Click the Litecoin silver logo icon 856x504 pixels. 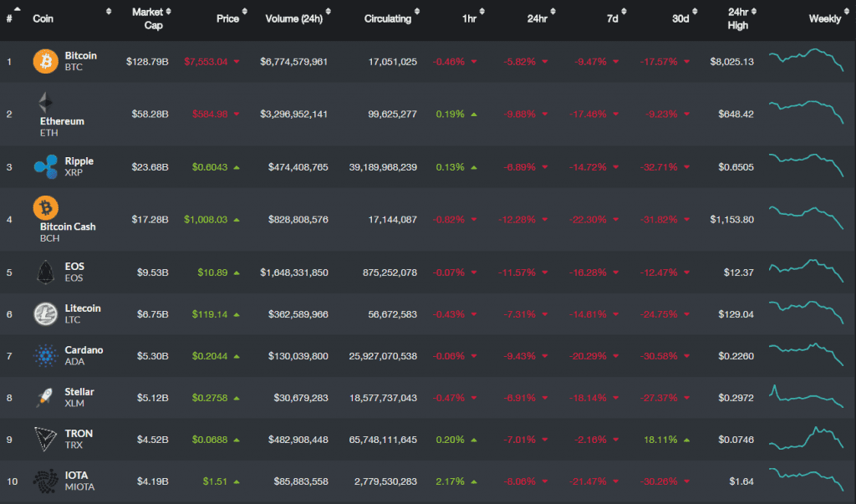45,314
